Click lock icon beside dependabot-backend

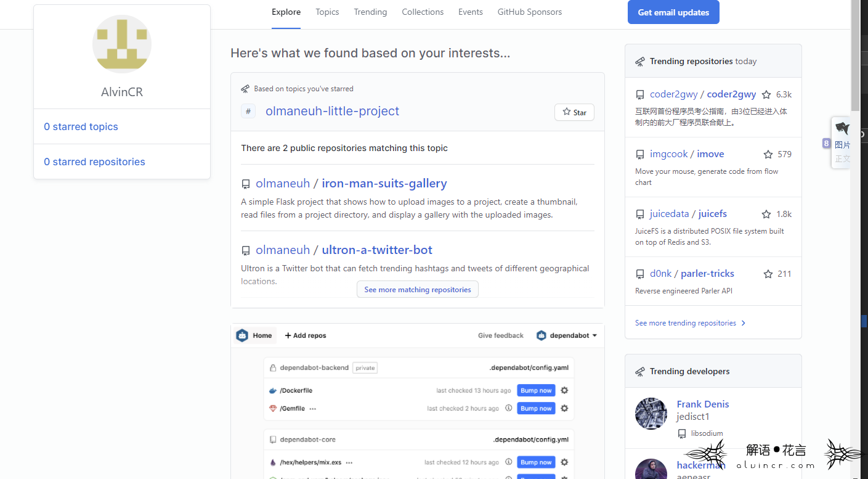(273, 368)
